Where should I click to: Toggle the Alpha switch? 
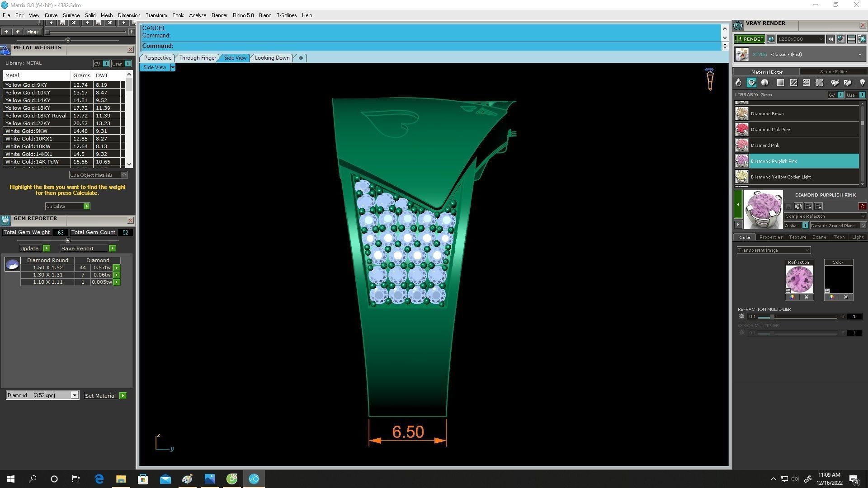coord(805,225)
